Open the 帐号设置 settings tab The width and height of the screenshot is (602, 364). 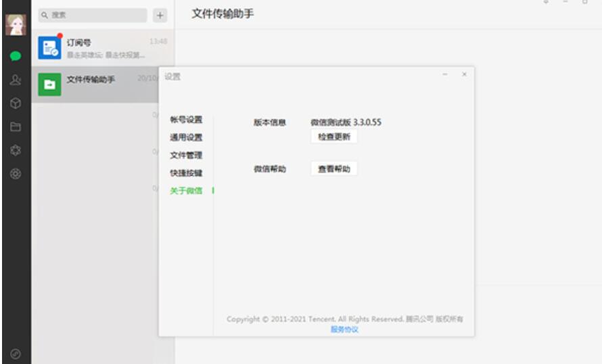click(x=186, y=119)
